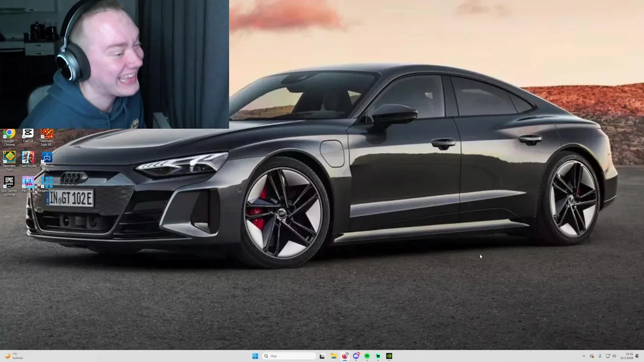Image resolution: width=644 pixels, height=362 pixels.
Task: Open Task View from the taskbar
Action: coord(322,356)
